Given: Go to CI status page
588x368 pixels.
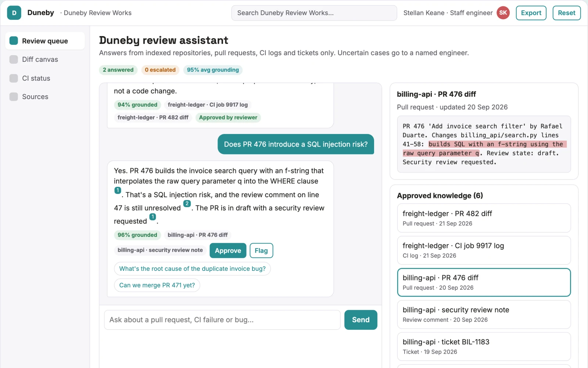Looking at the screenshot, I should [x=45, y=78].
